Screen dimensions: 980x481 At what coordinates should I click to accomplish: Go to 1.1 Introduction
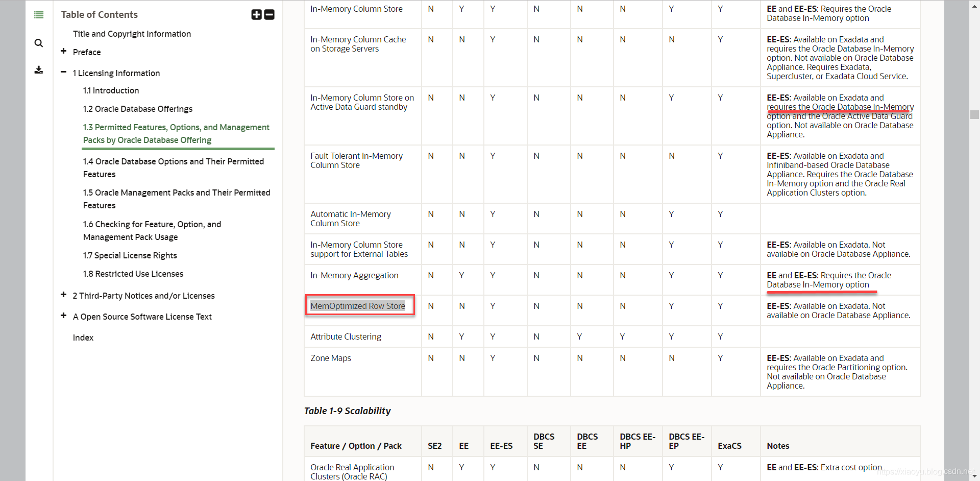[111, 90]
